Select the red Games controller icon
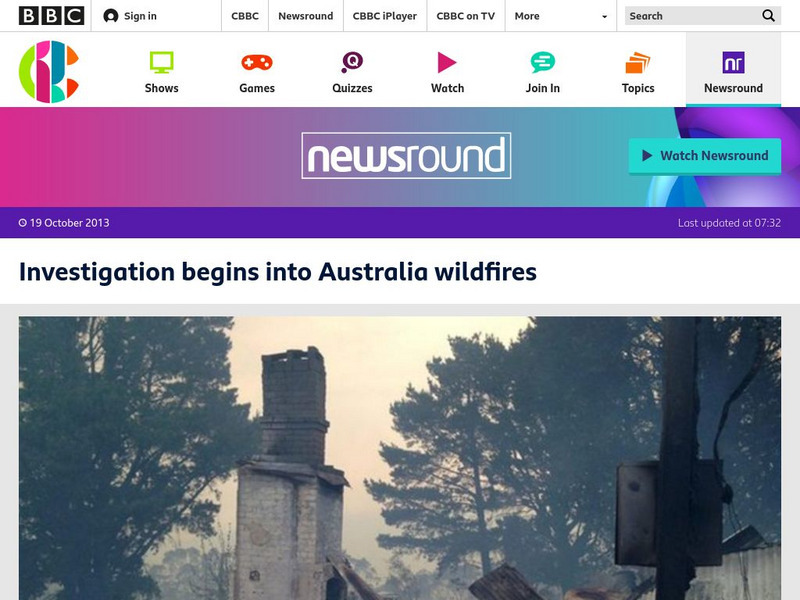This screenshot has width=800, height=600. (x=257, y=62)
